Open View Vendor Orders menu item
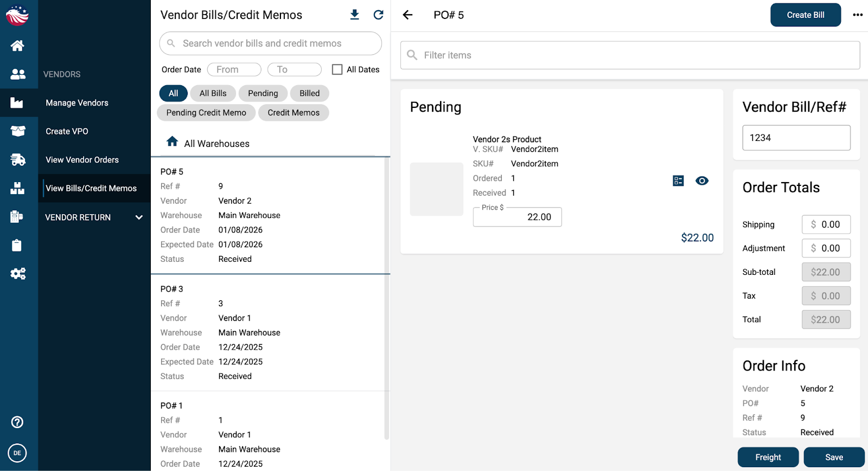 82,160
